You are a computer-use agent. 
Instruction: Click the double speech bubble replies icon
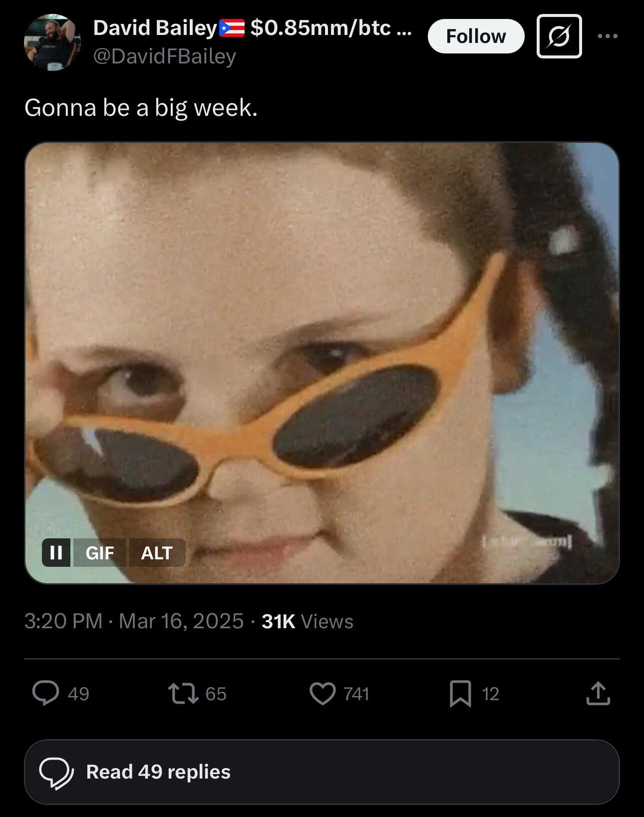tap(56, 773)
